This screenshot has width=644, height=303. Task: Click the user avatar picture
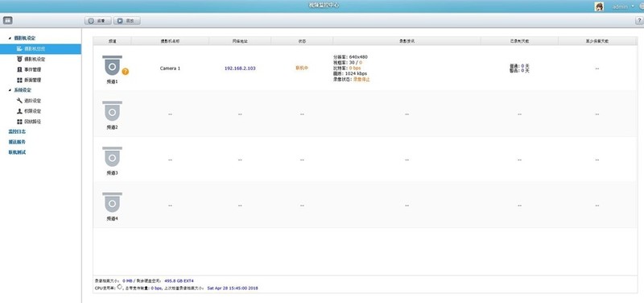click(599, 6)
